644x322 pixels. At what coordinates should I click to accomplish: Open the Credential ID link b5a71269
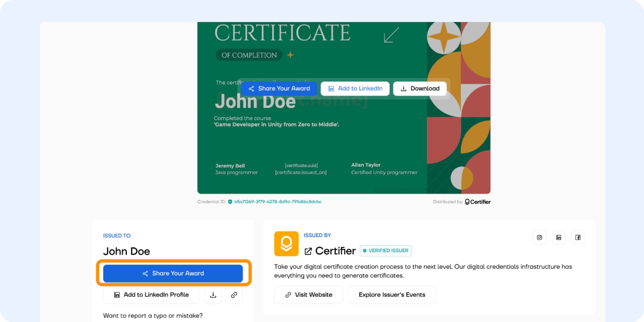(278, 202)
